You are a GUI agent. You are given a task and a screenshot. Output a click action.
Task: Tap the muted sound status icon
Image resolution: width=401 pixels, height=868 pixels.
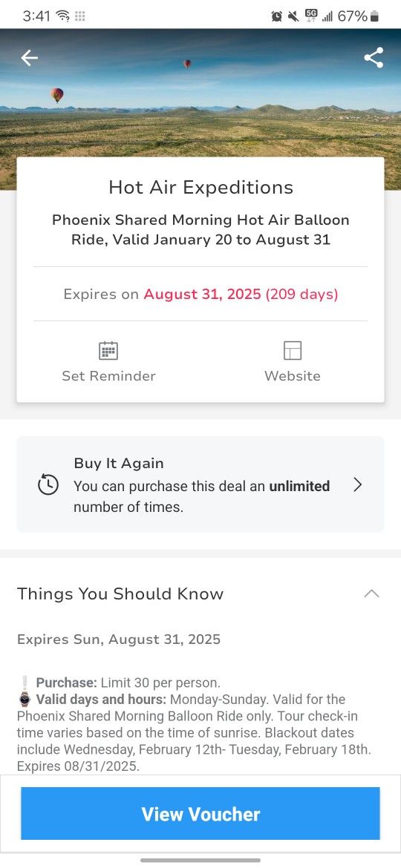293,16
